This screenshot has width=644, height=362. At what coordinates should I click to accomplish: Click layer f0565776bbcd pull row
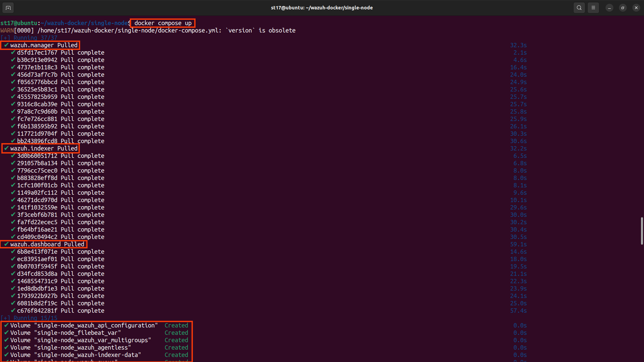pos(57,82)
